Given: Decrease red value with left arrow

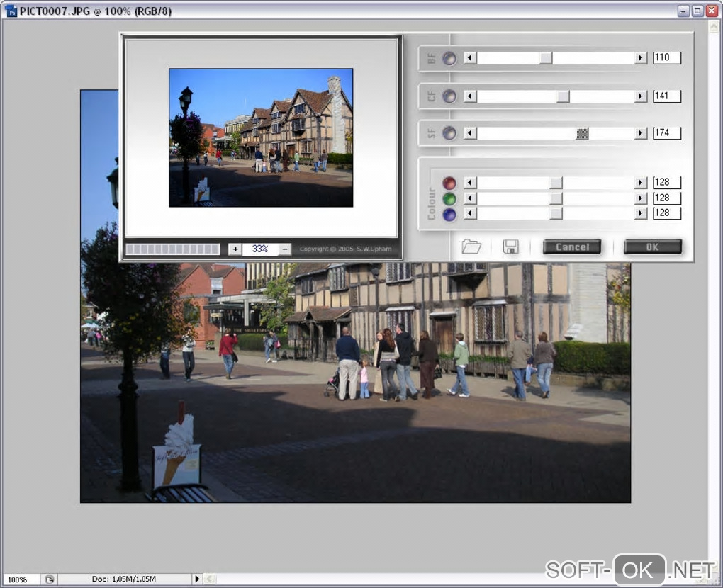Looking at the screenshot, I should point(470,183).
